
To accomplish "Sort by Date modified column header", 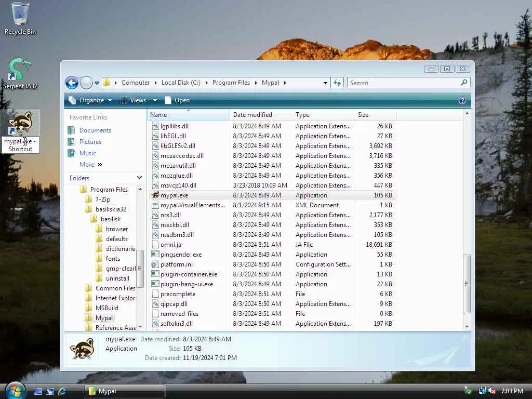I will [261, 115].
